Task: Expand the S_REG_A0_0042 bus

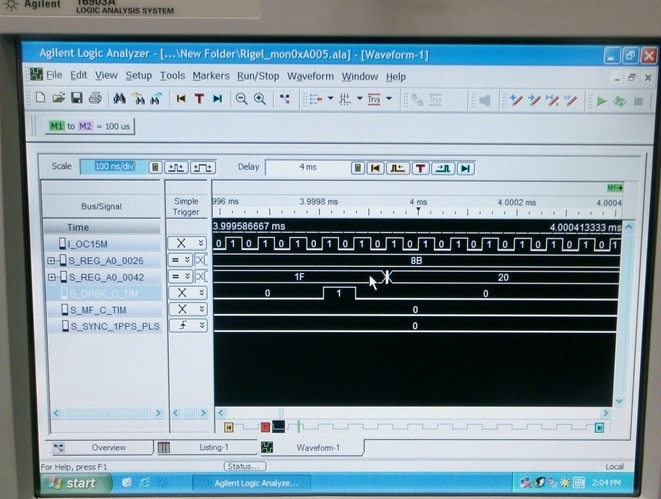Action: click(x=51, y=277)
